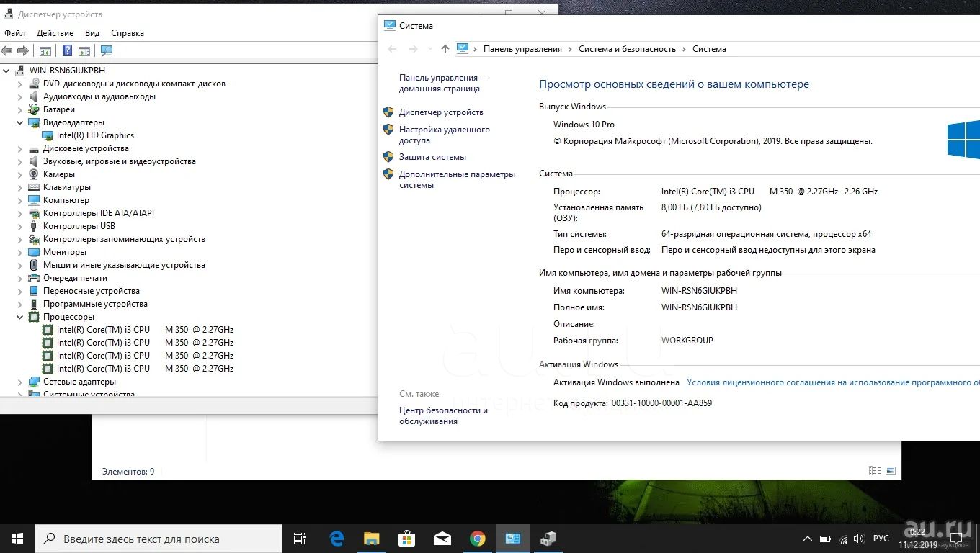Click the blue Help question mark icon
Screen dimensions: 980x553
pos(67,50)
